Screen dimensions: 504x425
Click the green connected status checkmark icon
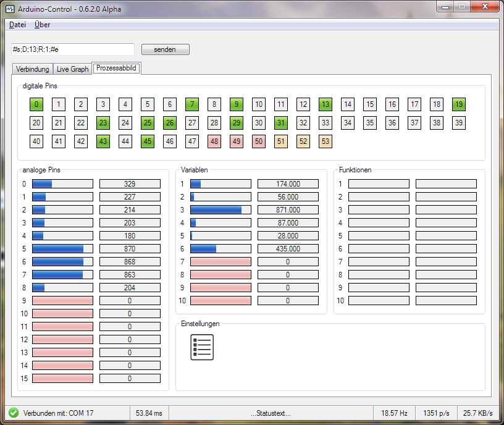14,413
